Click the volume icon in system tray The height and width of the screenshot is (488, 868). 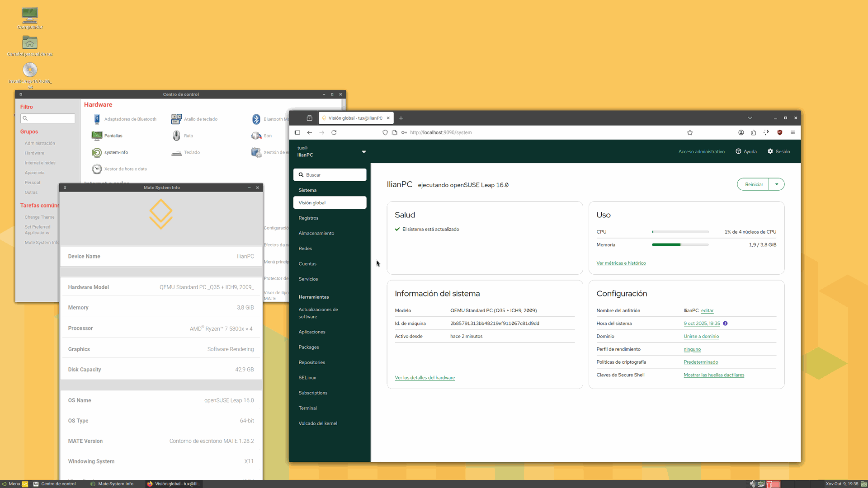[752, 483]
